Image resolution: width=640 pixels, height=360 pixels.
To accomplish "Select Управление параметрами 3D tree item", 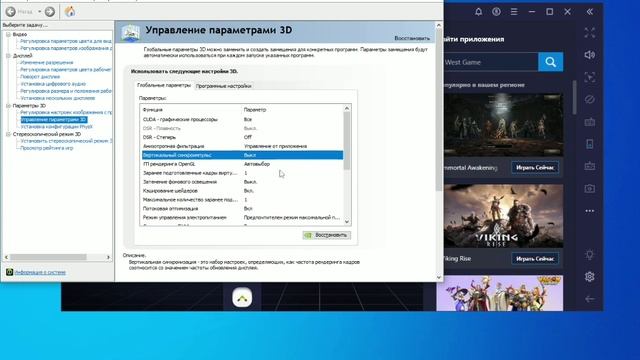I will (53, 120).
